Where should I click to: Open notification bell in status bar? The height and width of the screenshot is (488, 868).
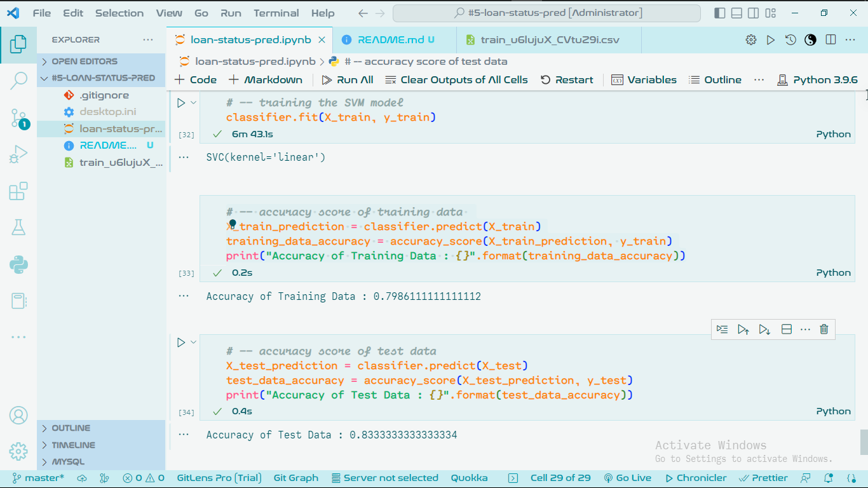828,478
